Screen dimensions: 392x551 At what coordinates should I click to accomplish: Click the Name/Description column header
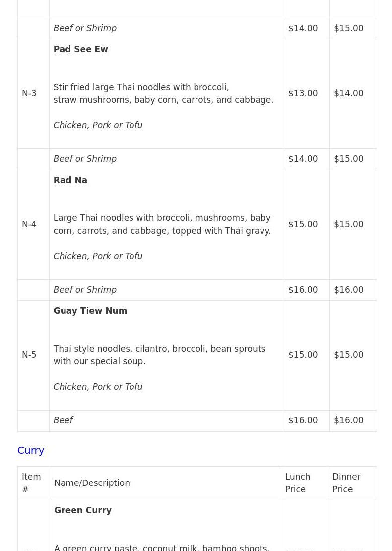coord(92,483)
